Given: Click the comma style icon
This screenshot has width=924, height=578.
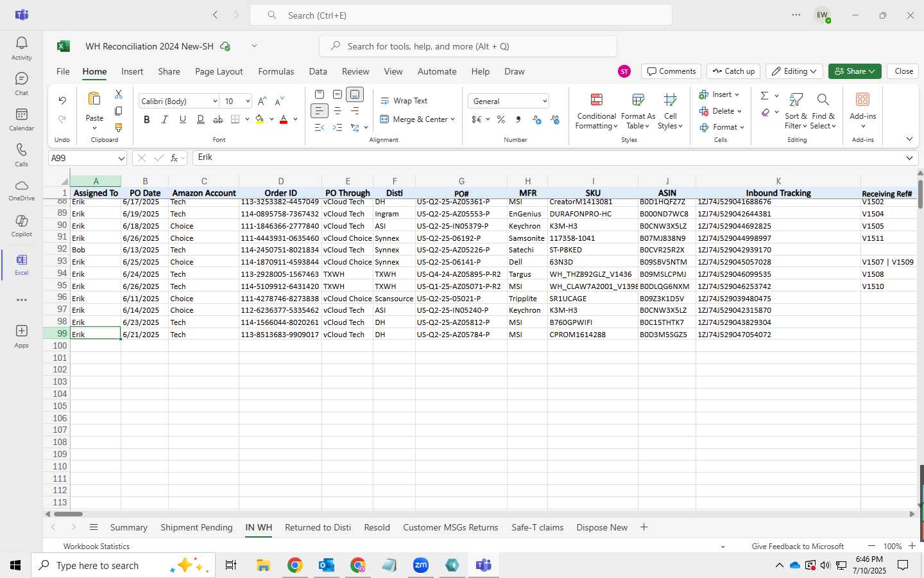Looking at the screenshot, I should (x=518, y=119).
